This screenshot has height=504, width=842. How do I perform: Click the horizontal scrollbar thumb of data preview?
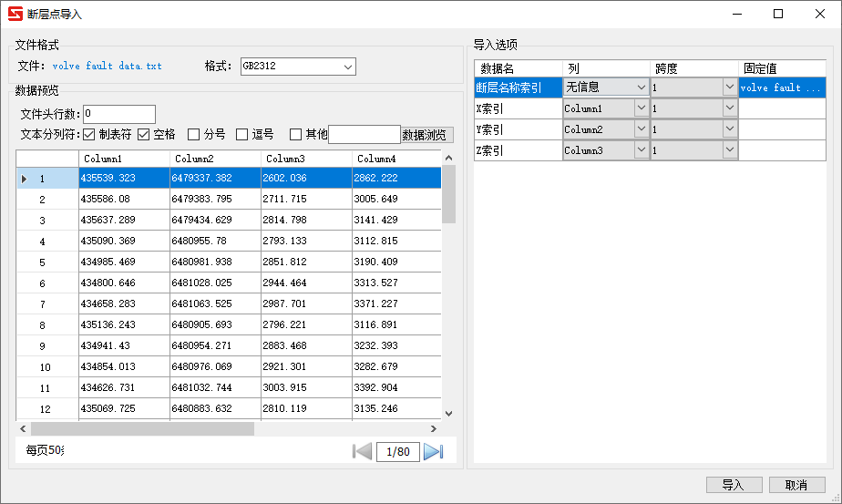142,428
